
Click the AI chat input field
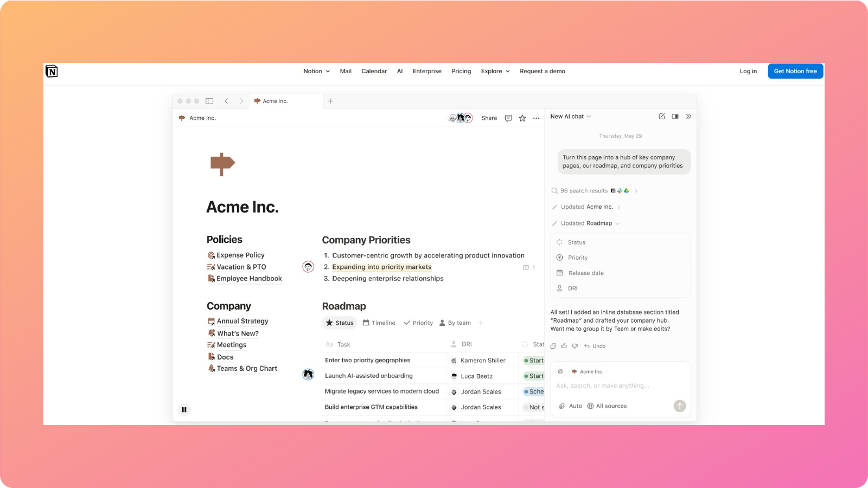coord(602,386)
